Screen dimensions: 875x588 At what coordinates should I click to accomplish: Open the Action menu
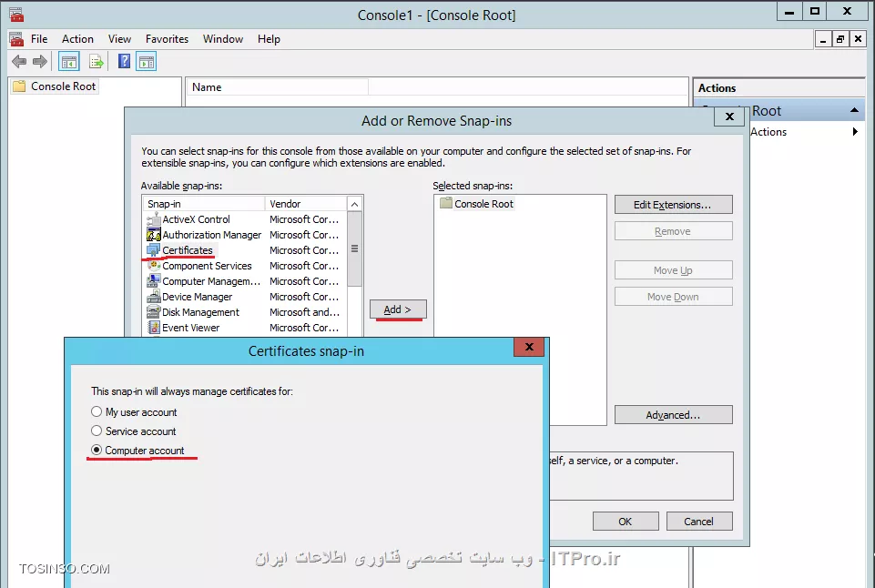[x=77, y=38]
